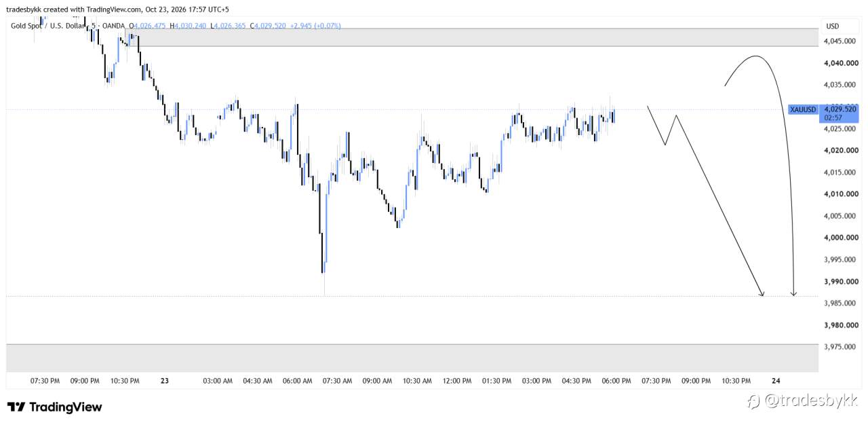
Task: Click the 3,975.000 price axis label
Action: (x=840, y=347)
